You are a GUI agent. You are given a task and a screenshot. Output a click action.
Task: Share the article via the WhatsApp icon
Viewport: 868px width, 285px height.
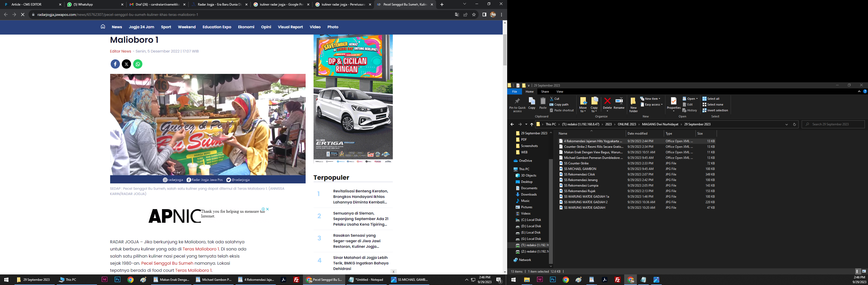tap(138, 64)
